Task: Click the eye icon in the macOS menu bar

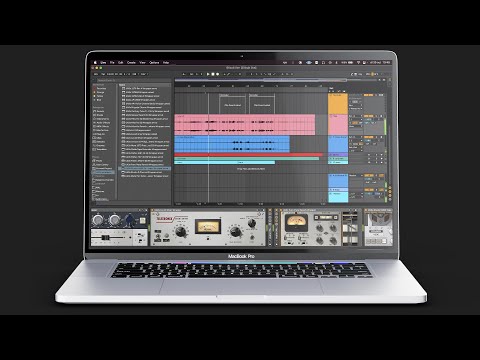Action: tap(309, 62)
